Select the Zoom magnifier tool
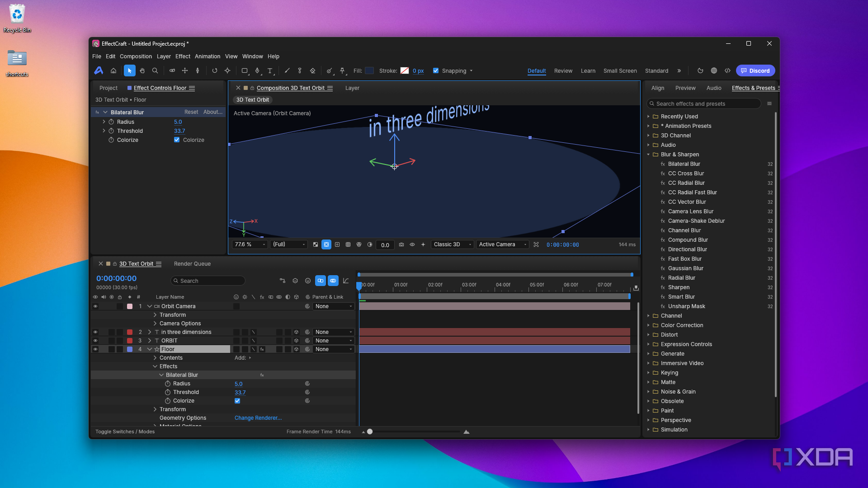Screen dimensions: 868x488 (155, 71)
